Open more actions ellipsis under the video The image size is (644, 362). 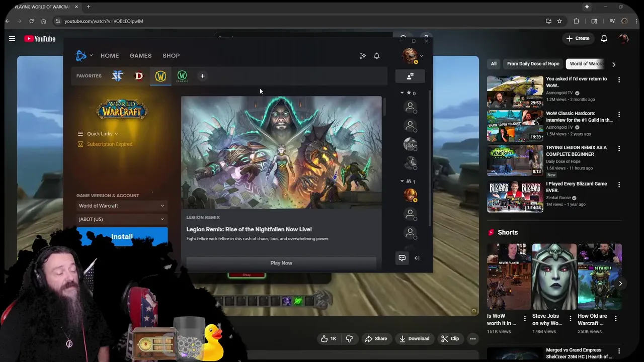(x=472, y=339)
